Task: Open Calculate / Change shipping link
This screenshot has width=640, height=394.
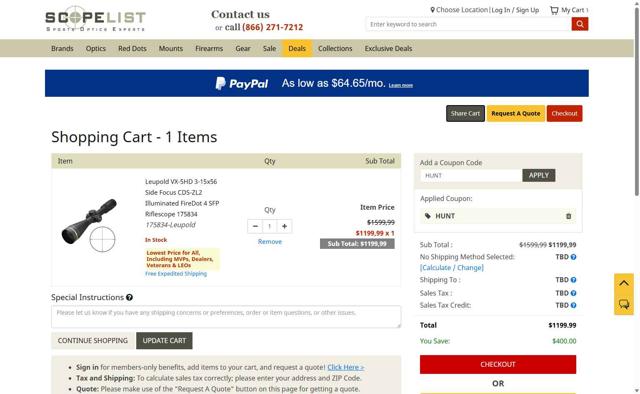Action: [452, 268]
